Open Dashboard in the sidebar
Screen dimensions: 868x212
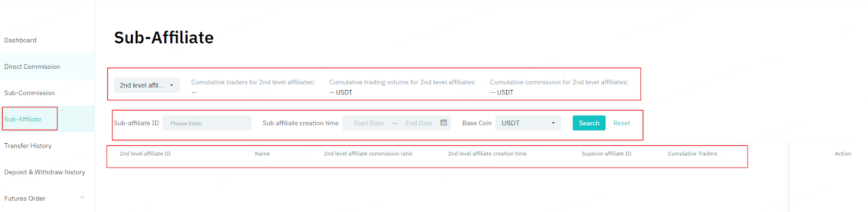pos(21,40)
